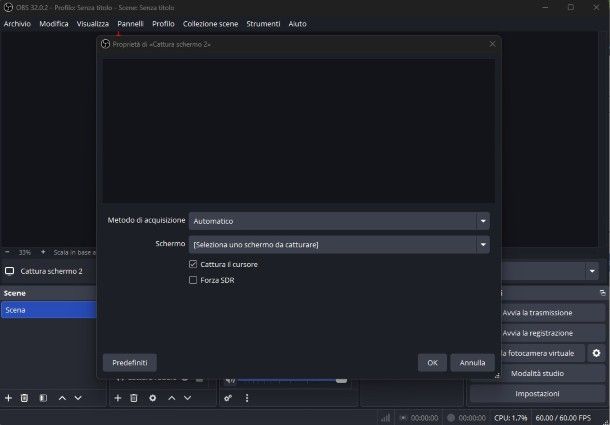610x425 pixels.
Task: Move source down with the sources toolbar down arrow
Action: 188,398
